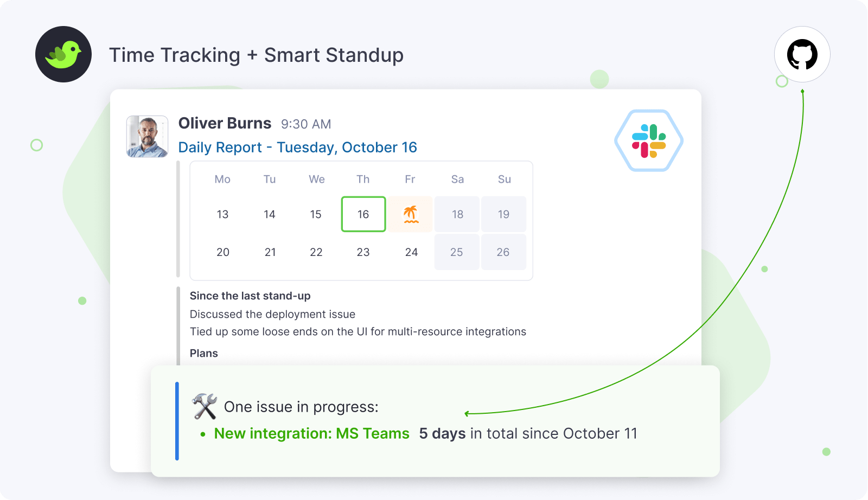Screen dimensions: 868x500
Task: Open the Daily Report Tuesday, October 16 link
Action: pyautogui.click(x=297, y=148)
